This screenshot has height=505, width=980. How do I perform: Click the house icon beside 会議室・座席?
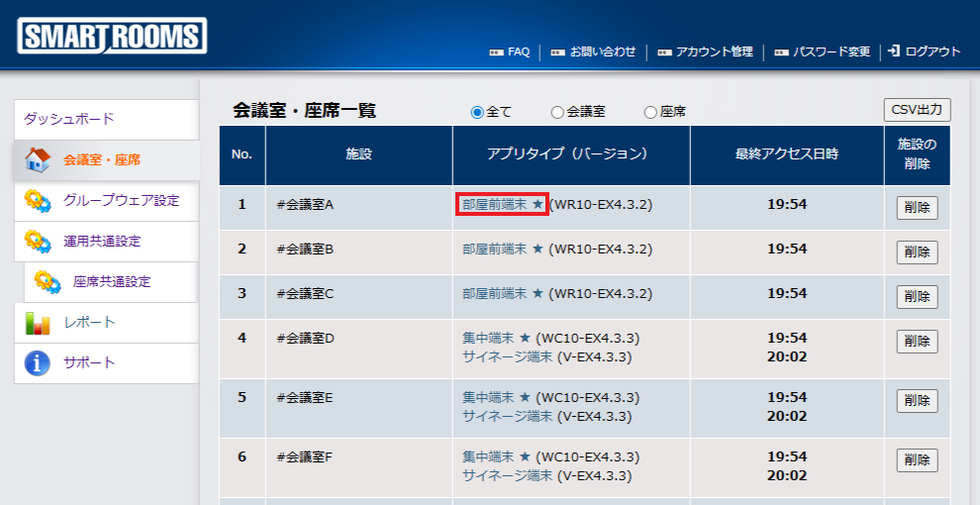pos(37,159)
